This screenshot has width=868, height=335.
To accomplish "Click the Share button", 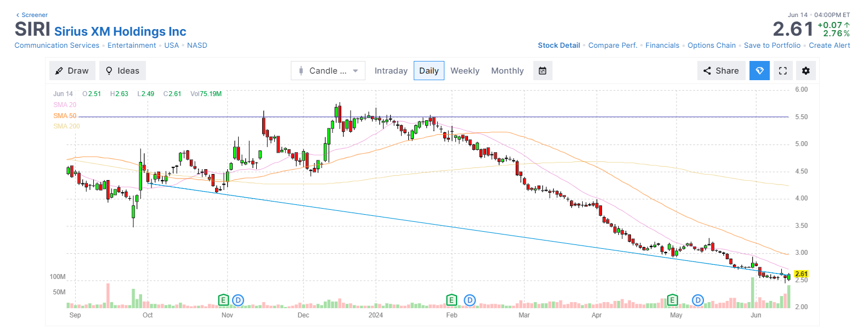I will 722,71.
